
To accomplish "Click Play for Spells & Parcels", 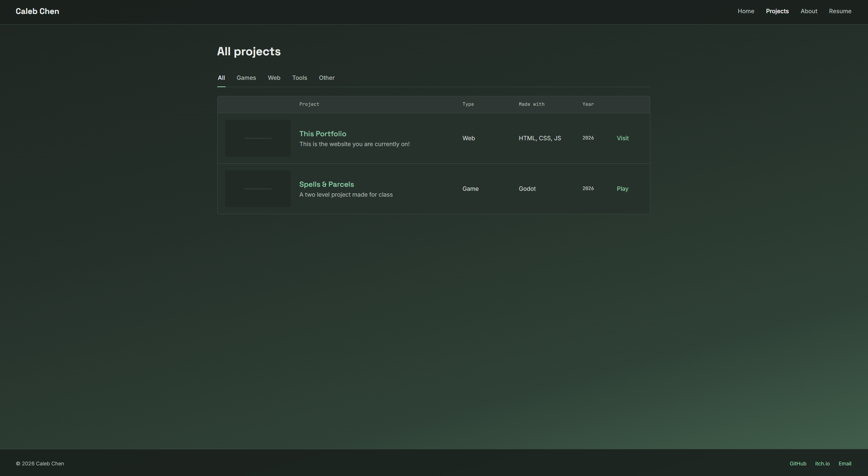I will (x=623, y=189).
